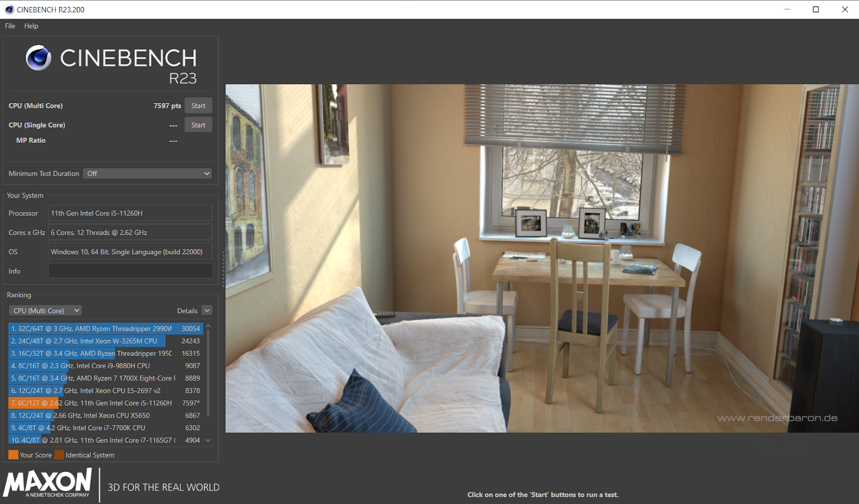Select ranking row 5 Ryzen 7 1700X
The width and height of the screenshot is (859, 504).
(106, 378)
